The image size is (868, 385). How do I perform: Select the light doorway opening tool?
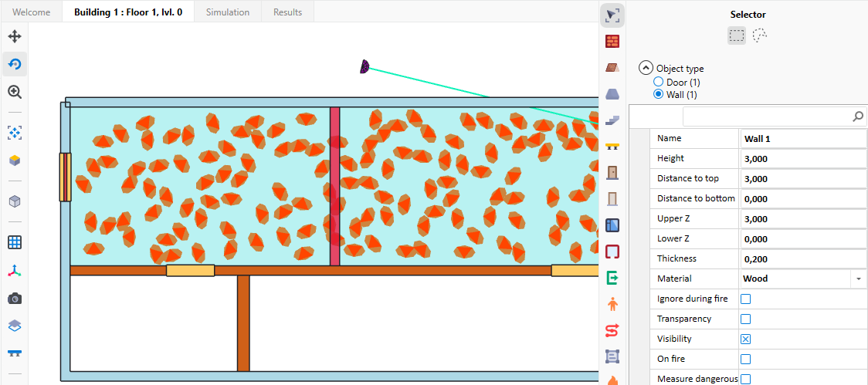click(x=612, y=198)
